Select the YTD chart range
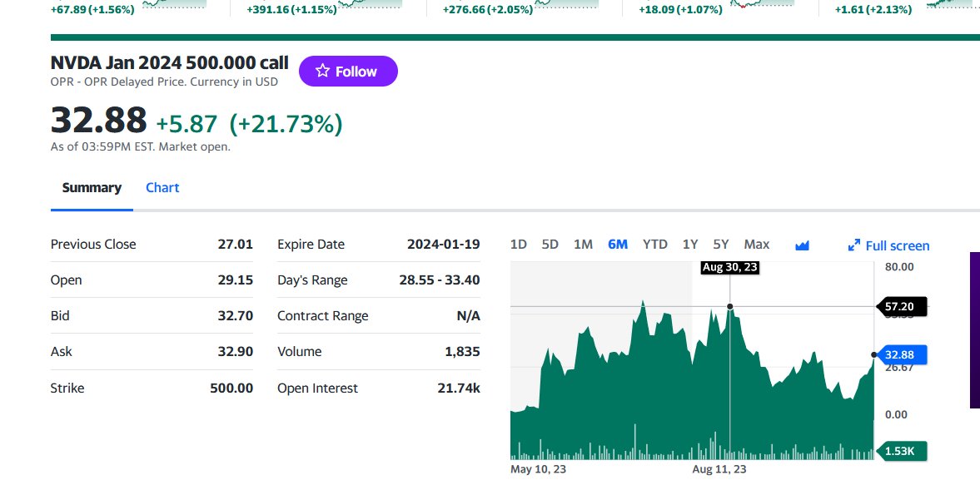The image size is (980, 485). 655,245
